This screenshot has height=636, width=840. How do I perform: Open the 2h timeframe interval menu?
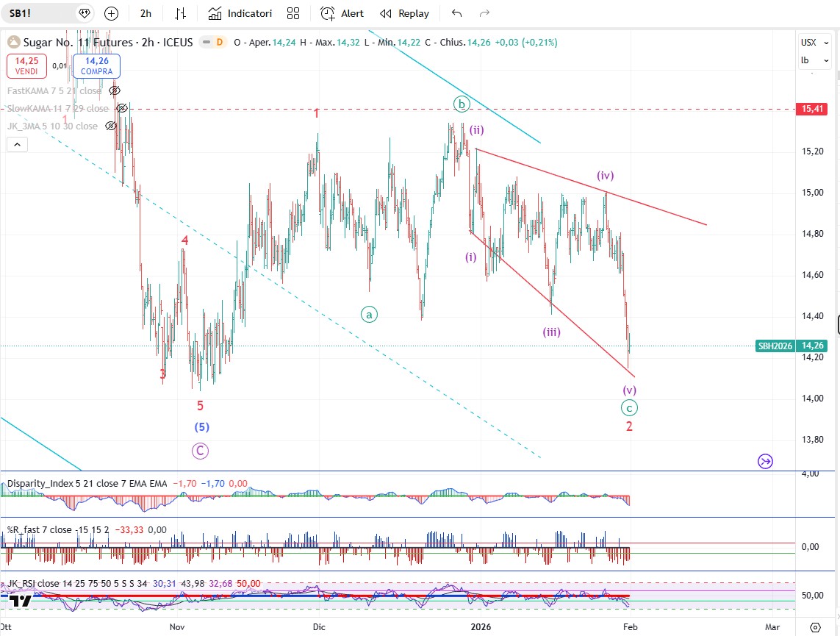coord(146,13)
